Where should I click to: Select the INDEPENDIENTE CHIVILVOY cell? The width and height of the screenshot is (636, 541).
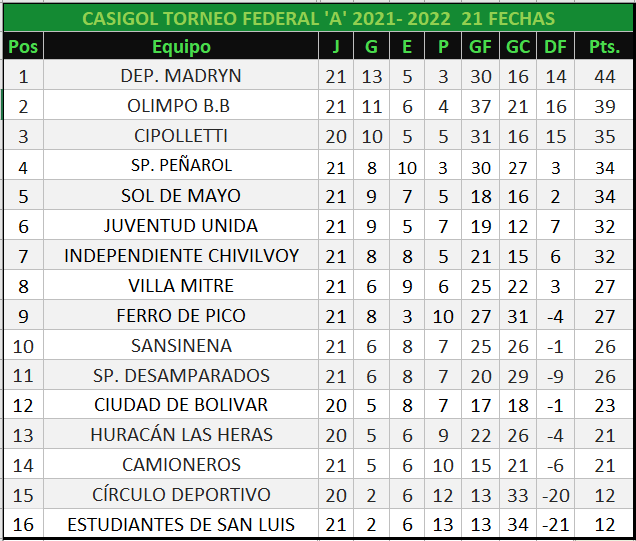(181, 256)
